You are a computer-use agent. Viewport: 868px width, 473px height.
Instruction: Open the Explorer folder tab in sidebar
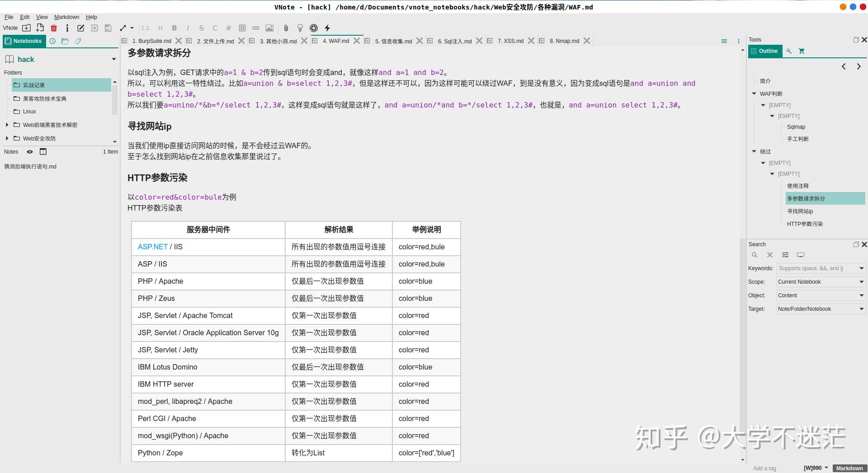pyautogui.click(x=65, y=41)
